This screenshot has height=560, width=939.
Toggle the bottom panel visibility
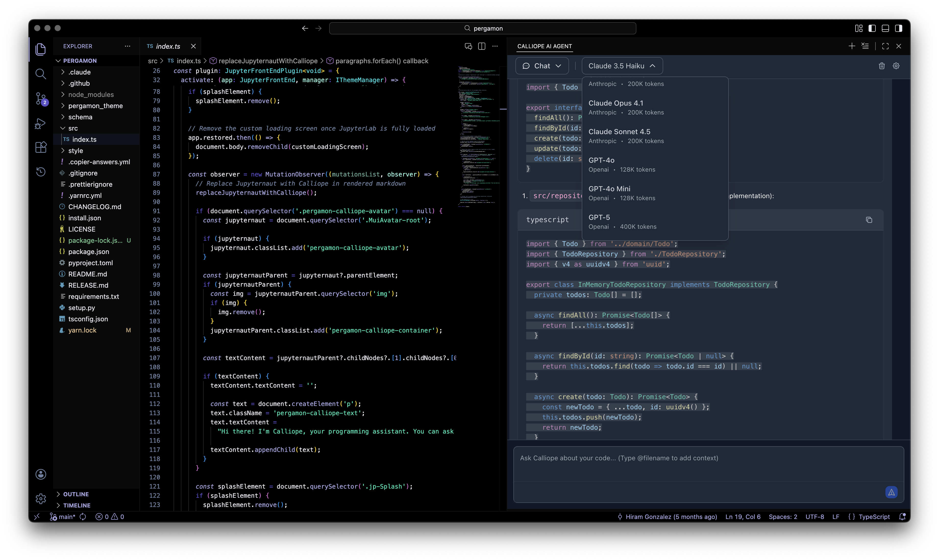(x=885, y=28)
